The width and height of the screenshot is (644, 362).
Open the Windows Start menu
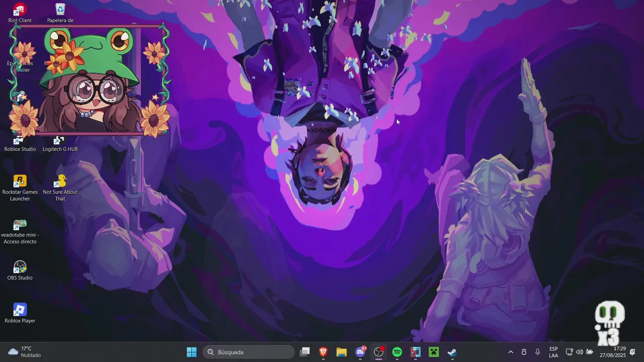(192, 352)
